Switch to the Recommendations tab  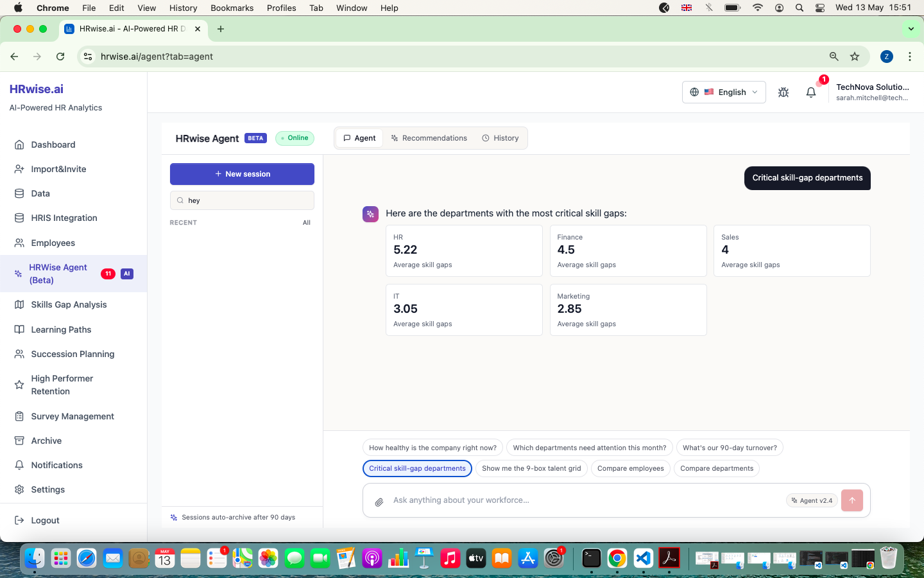(x=429, y=138)
